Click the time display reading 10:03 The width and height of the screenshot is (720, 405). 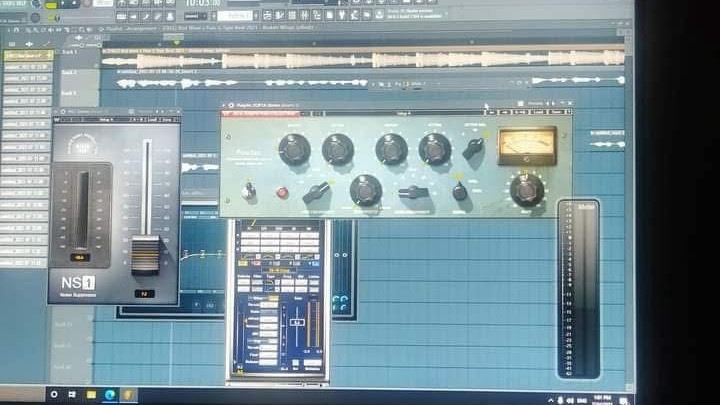(202, 3)
